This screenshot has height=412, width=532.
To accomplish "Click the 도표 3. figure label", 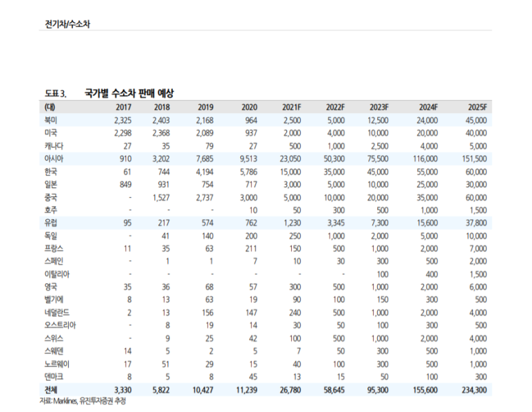I will tap(55, 94).
